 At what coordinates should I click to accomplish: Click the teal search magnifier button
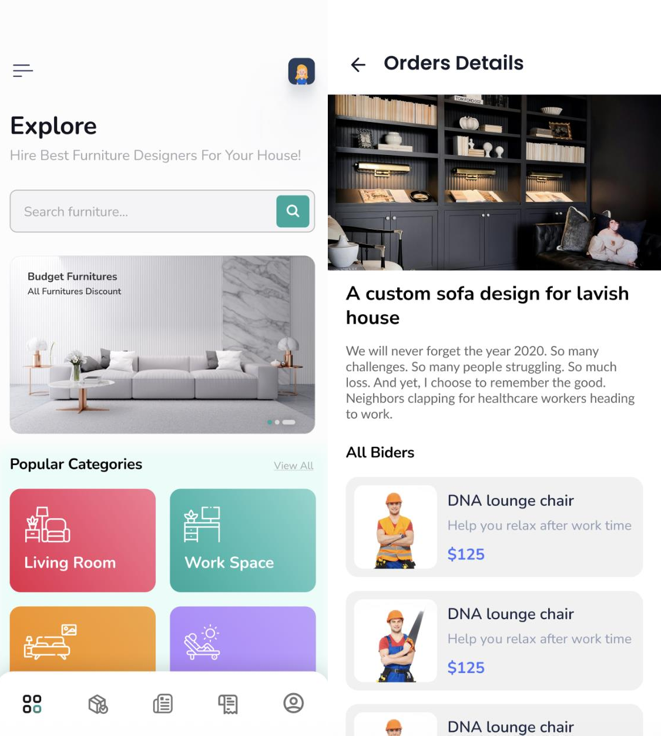click(x=293, y=211)
